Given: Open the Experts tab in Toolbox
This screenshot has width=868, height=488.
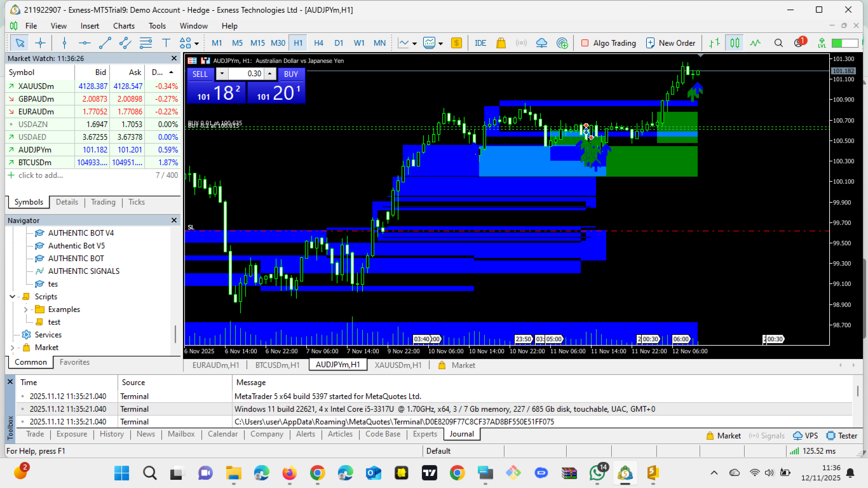Looking at the screenshot, I should pos(425,434).
